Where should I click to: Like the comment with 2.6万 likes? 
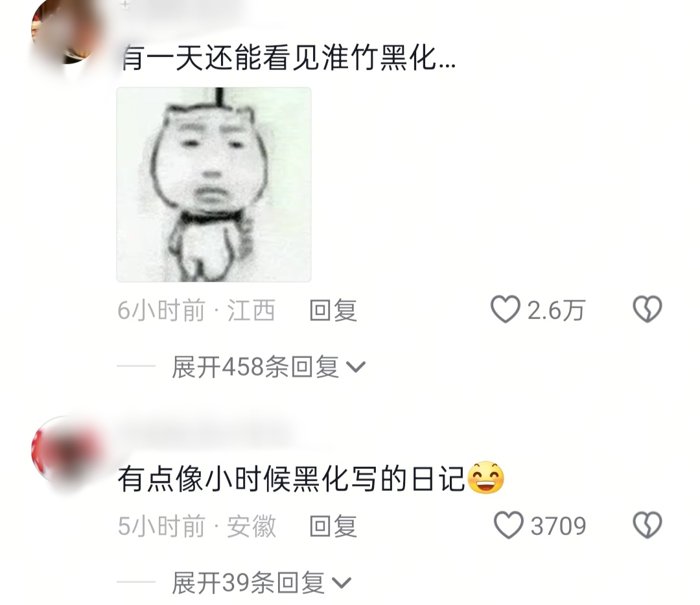506,309
